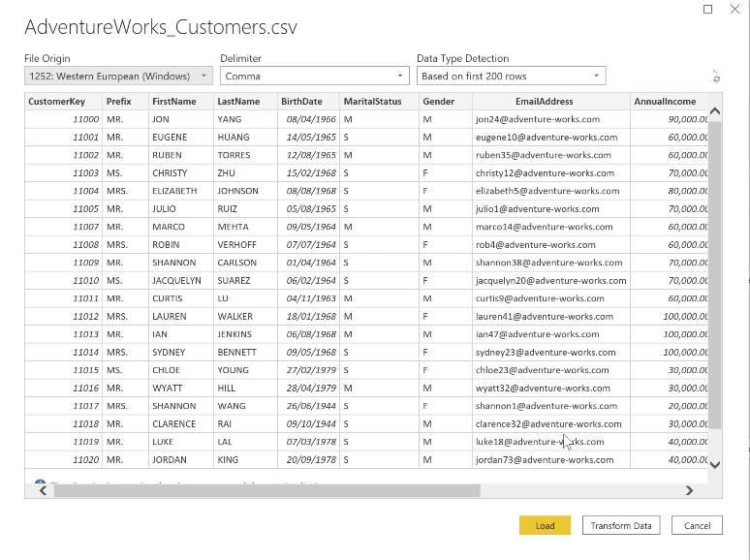This screenshot has width=750, height=560.
Task: Click email clarence32@adventure-works.com
Action: tap(551, 424)
